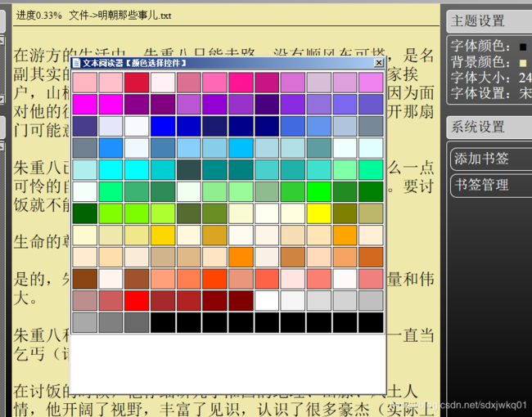Open the black font color swatch (字体颜色)
Screen dimensions: 532x417
point(522,47)
